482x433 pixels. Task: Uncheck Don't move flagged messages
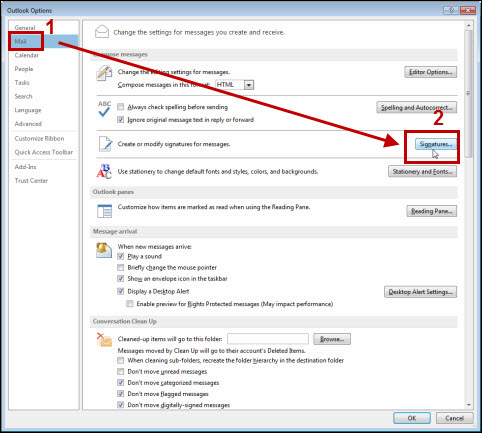pyautogui.click(x=121, y=394)
